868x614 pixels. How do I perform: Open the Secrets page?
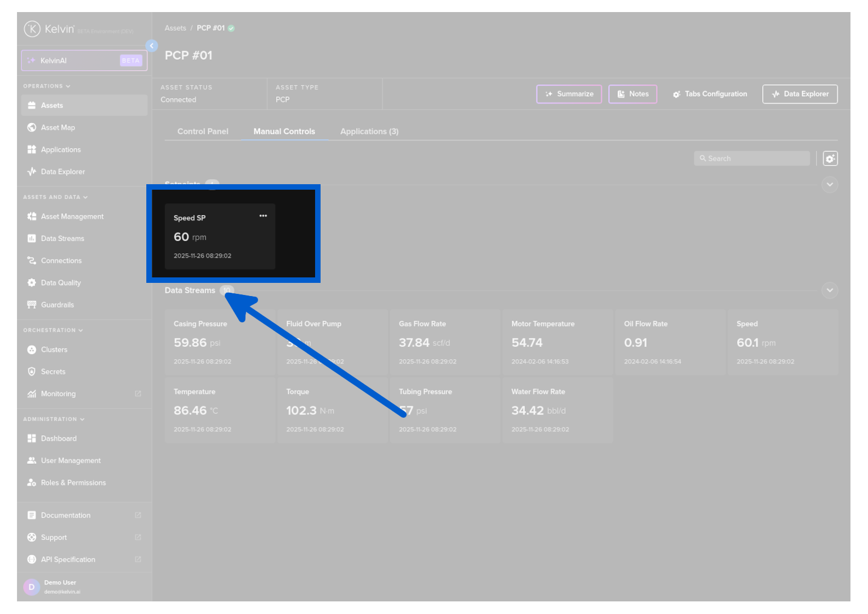tap(53, 372)
